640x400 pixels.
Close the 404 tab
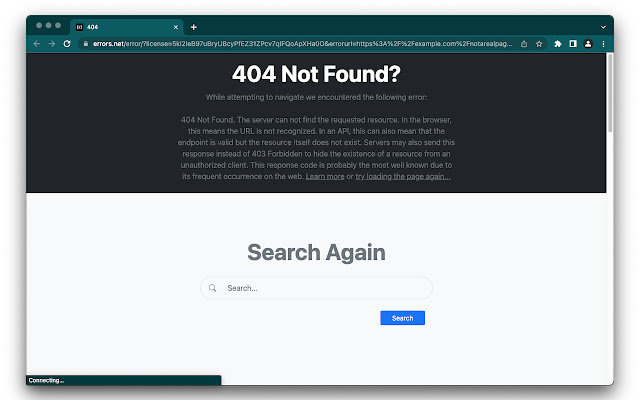click(x=176, y=27)
